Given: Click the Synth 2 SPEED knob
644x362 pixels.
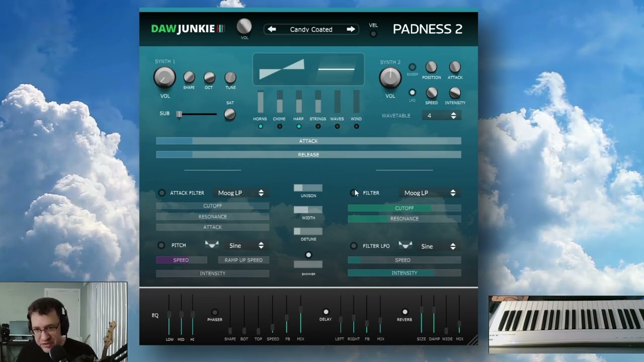Looking at the screenshot, I should pyautogui.click(x=431, y=93).
